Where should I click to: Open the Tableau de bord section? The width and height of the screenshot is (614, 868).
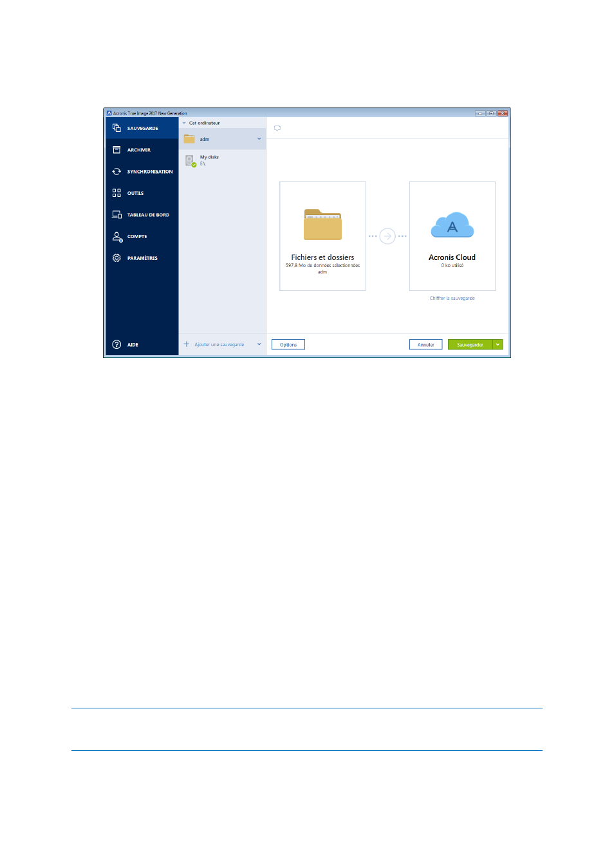[x=142, y=215]
